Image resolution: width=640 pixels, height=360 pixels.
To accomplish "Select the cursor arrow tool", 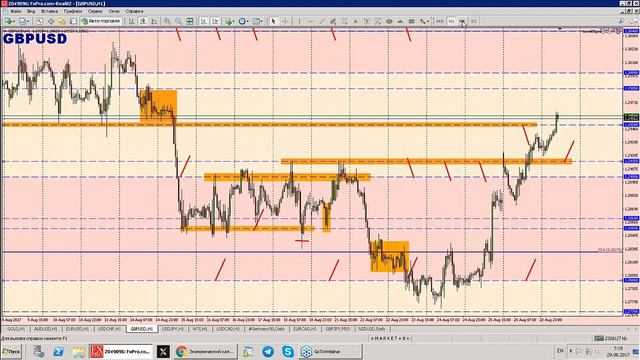I will pos(273,21).
